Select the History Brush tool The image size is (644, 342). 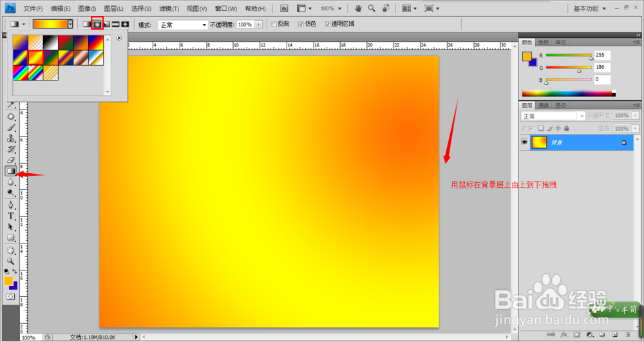(x=11, y=149)
